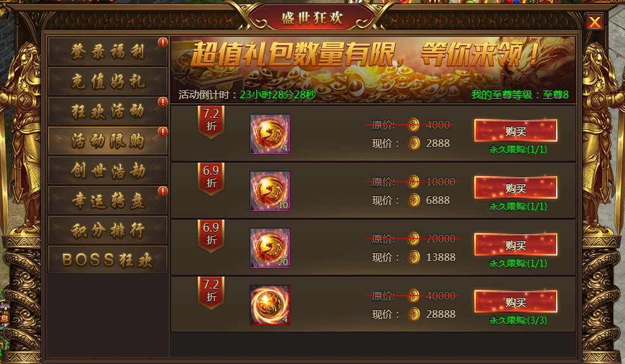Viewport: 625px width, 364px height.
Task: Click the item icon with quantity 10
Action: [x=270, y=191]
